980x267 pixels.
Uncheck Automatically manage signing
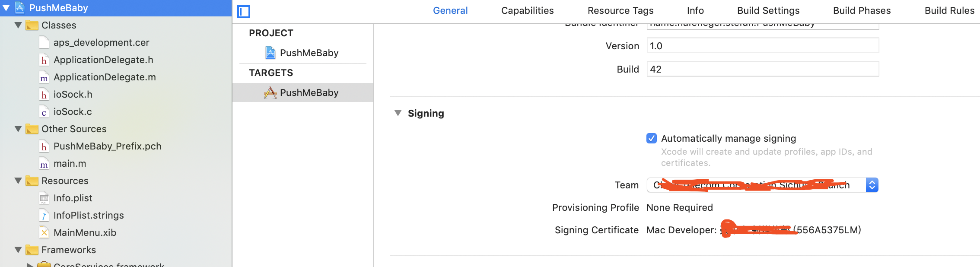(652, 139)
